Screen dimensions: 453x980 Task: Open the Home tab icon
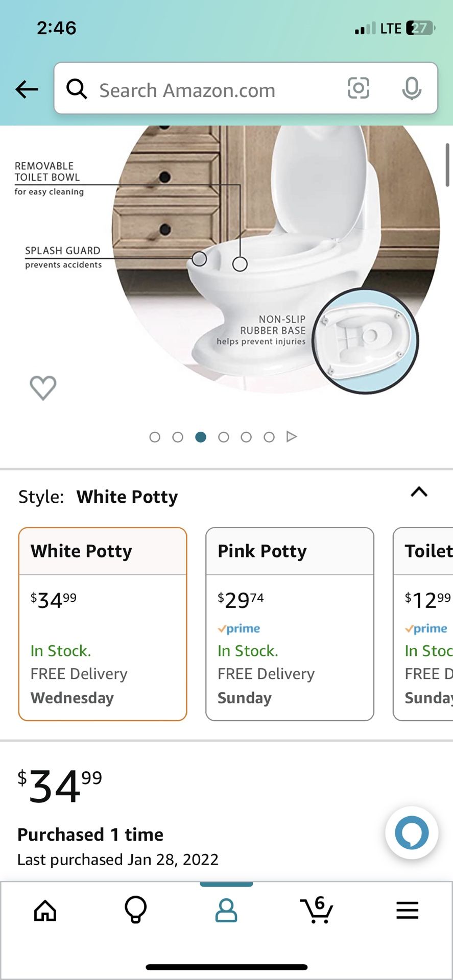pos(45,910)
